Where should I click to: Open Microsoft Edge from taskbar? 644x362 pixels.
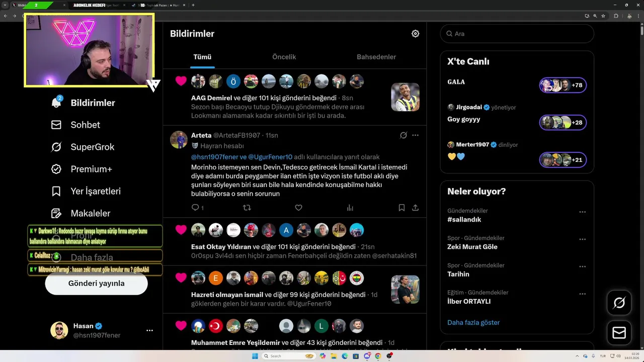pyautogui.click(x=345, y=356)
